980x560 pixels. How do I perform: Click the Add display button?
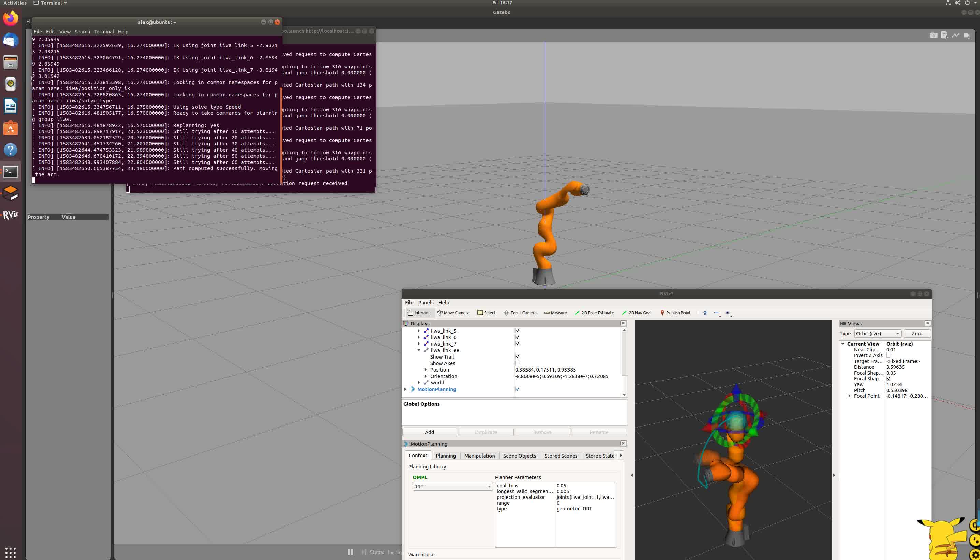tap(429, 432)
